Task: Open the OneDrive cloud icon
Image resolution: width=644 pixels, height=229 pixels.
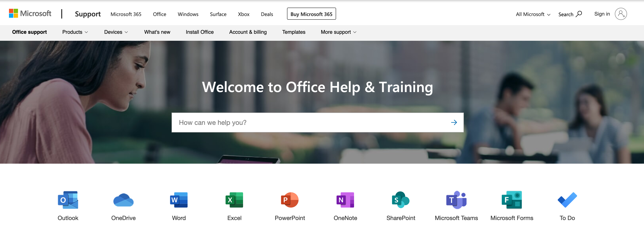Action: click(x=123, y=200)
